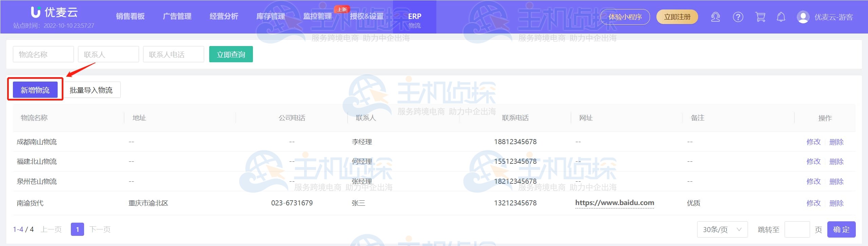This screenshot has height=246, width=868.
Task: Open the 销售看板 menu
Action: tap(130, 16)
